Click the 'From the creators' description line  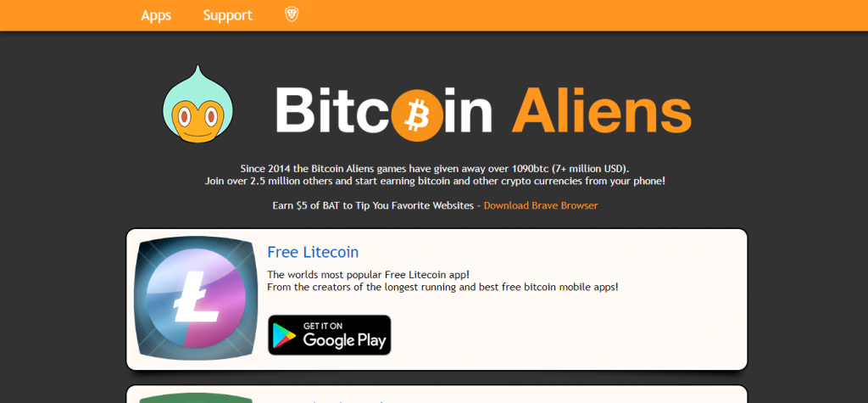coord(442,287)
